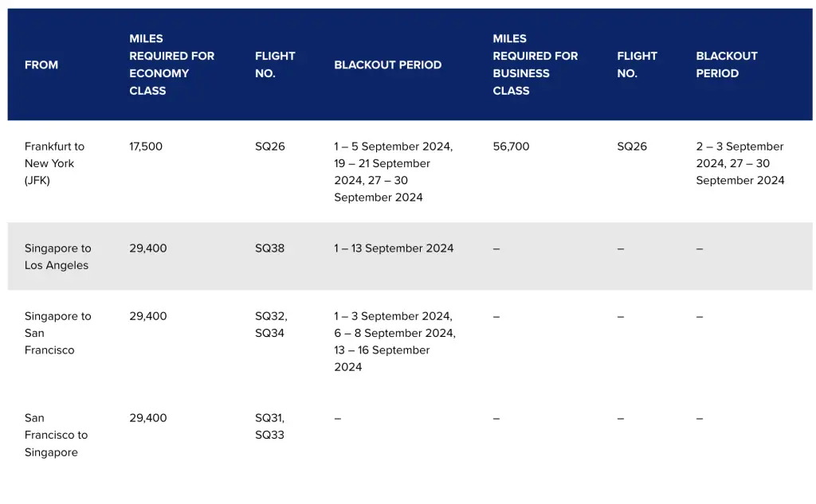
Task: Click the Frankfurt to New York (JFK) route cell
Action: point(54,163)
